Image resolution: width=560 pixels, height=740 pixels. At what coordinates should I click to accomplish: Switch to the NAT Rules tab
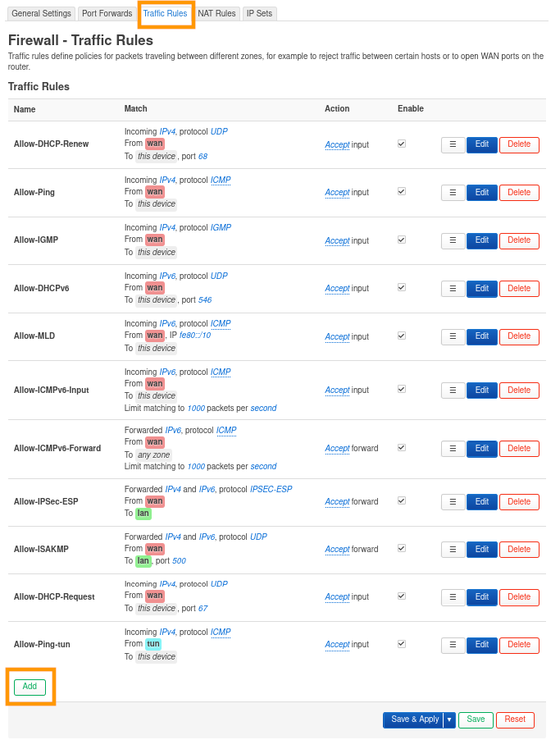tap(217, 14)
